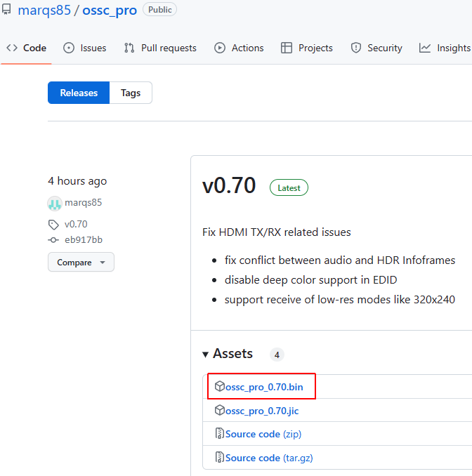Click the tag icon next to v0.70
Screen dimensions: 472x476
(x=53, y=225)
